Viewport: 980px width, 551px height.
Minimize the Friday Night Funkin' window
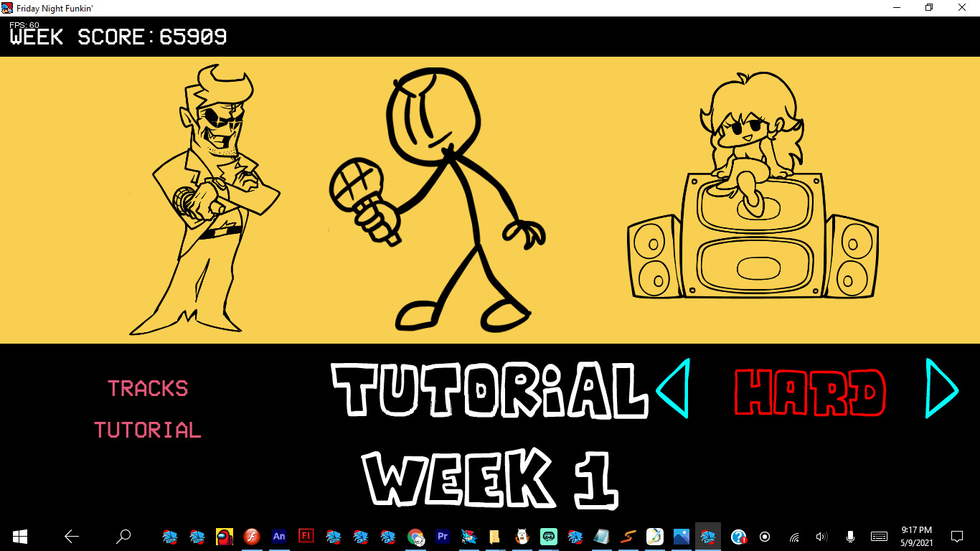click(897, 8)
